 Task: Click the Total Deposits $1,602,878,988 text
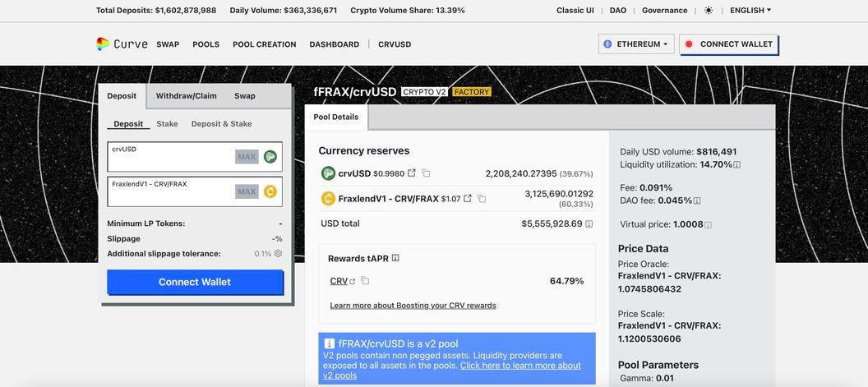[156, 10]
